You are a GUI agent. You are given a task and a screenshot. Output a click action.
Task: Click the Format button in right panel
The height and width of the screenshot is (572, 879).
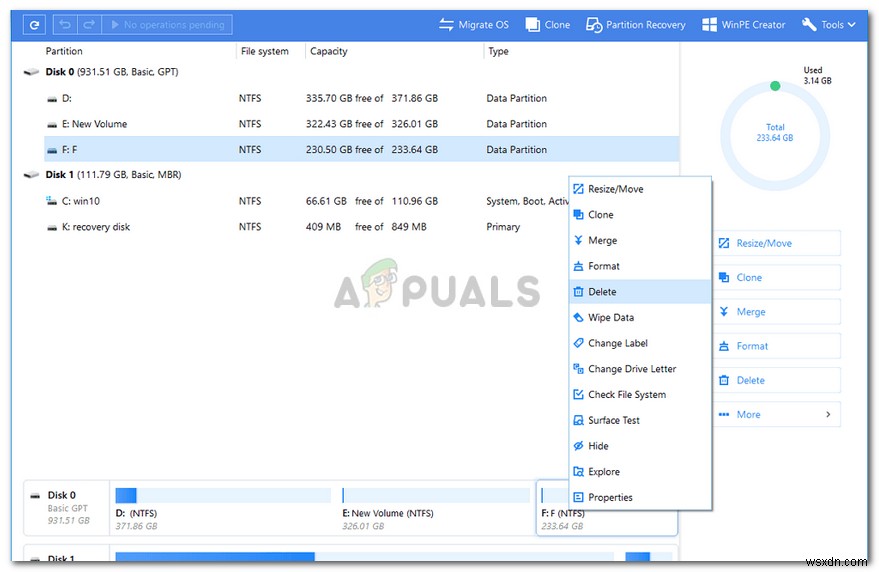pyautogui.click(x=777, y=346)
